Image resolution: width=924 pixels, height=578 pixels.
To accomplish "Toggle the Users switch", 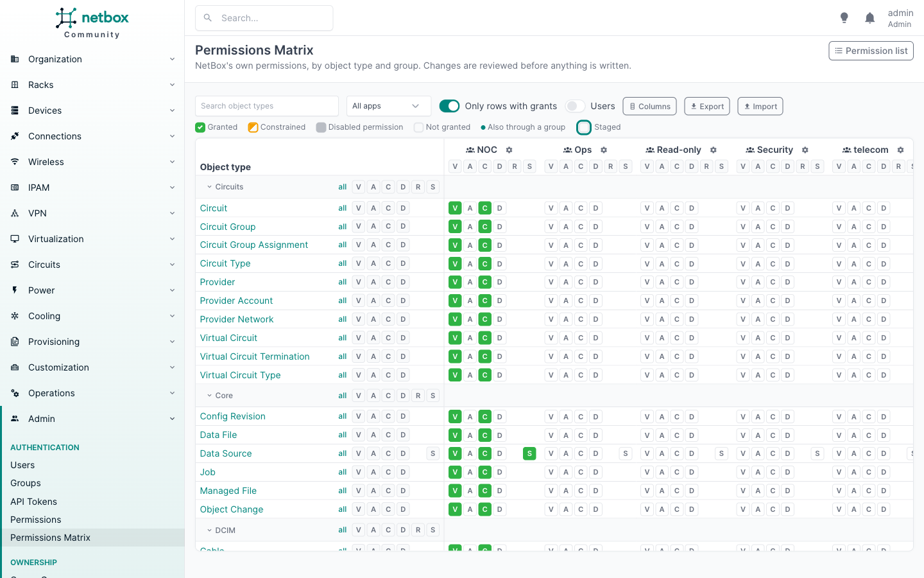I will pyautogui.click(x=575, y=106).
